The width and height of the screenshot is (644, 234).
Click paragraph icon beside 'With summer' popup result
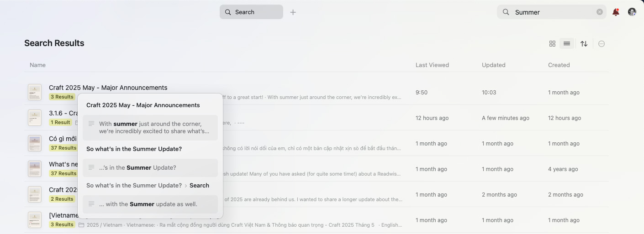(91, 124)
